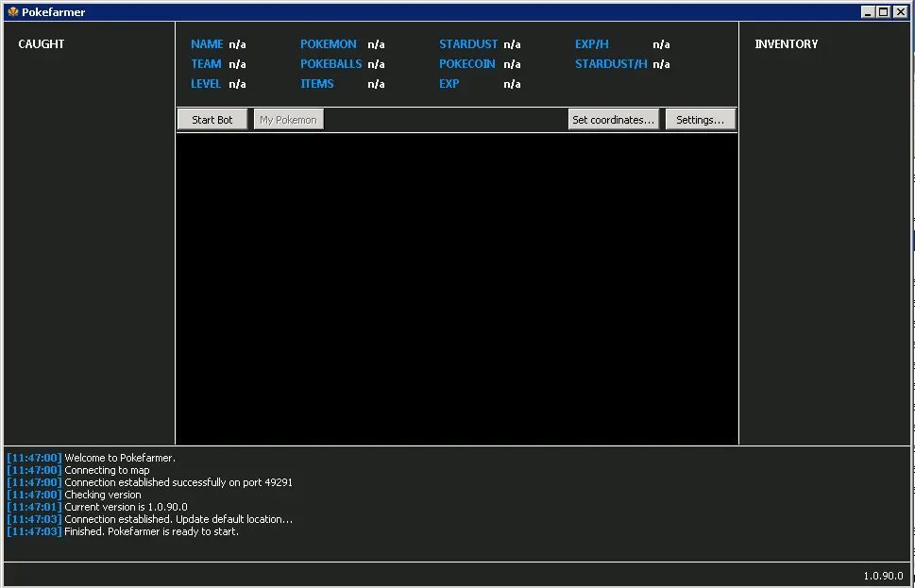Click the POKECOIN stat label
915x588 pixels.
coord(466,64)
